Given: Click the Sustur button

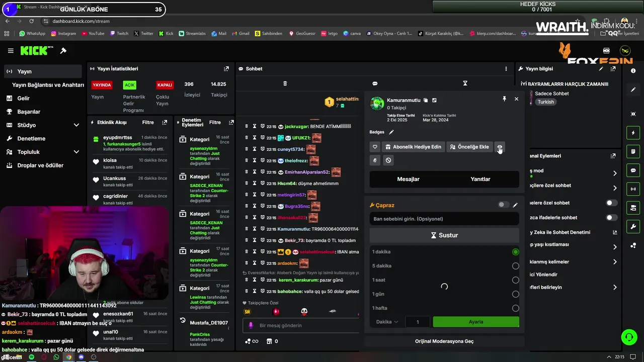Looking at the screenshot, I should click(x=444, y=235).
